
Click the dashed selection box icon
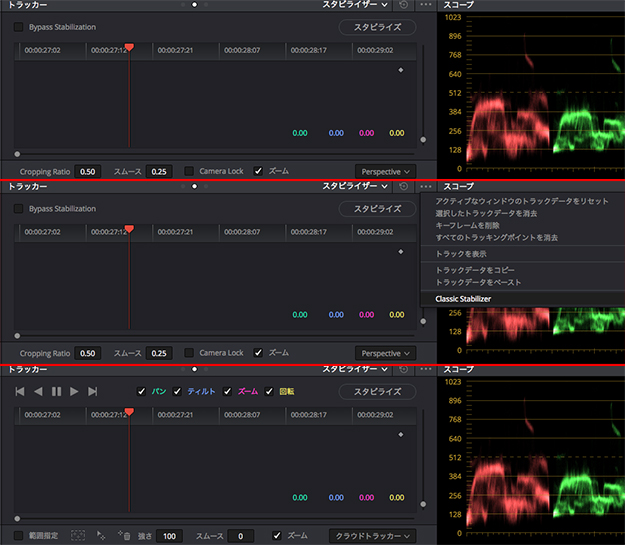[78, 536]
